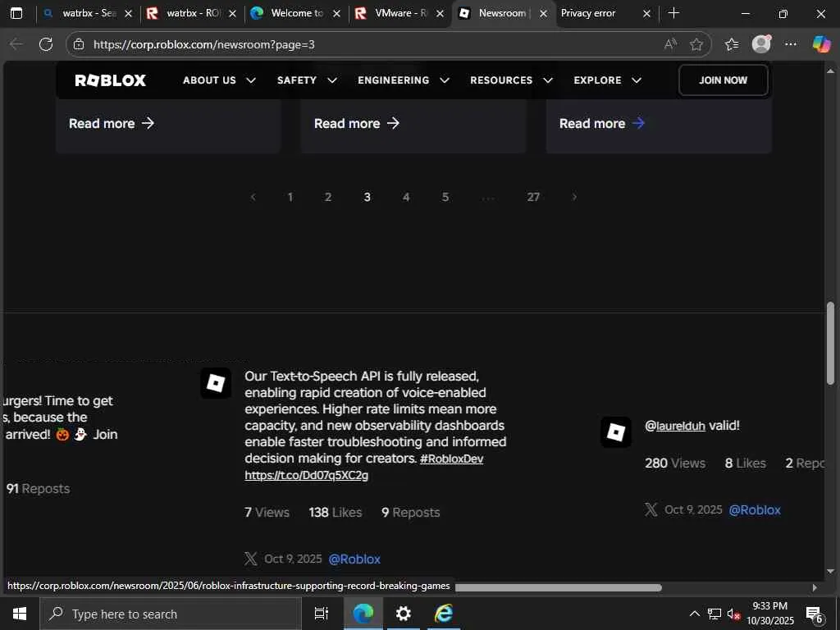
Task: Refresh the page with the reload icon
Action: click(46, 44)
